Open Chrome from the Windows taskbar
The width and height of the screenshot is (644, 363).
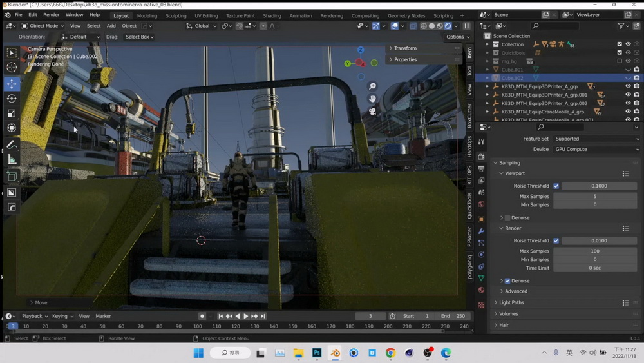tap(391, 353)
